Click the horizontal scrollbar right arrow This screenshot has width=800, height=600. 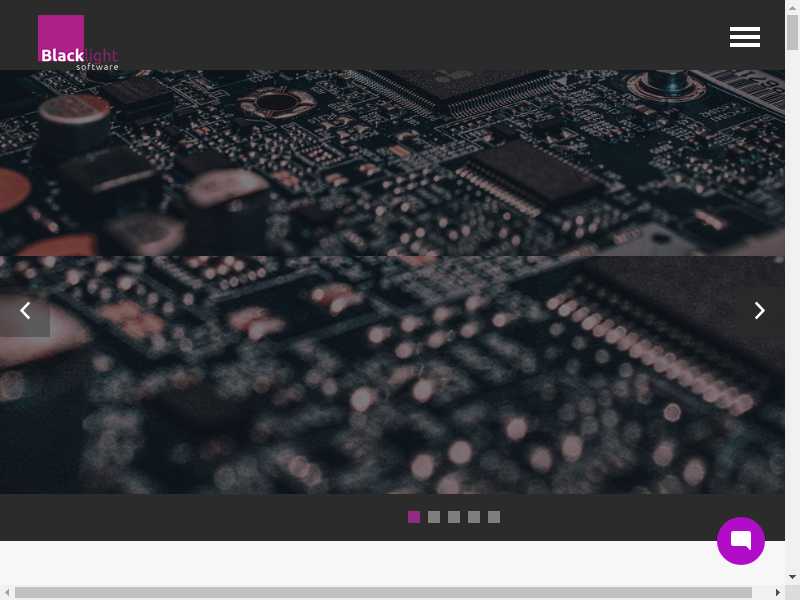click(777, 592)
